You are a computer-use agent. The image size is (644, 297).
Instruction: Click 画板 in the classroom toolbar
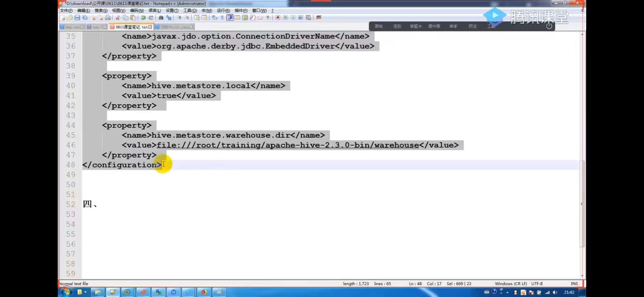[x=379, y=26]
